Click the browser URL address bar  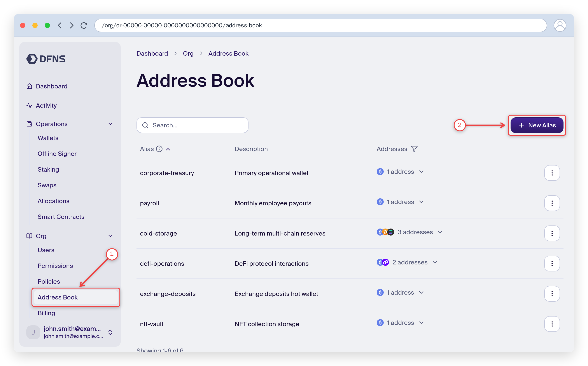click(x=320, y=25)
